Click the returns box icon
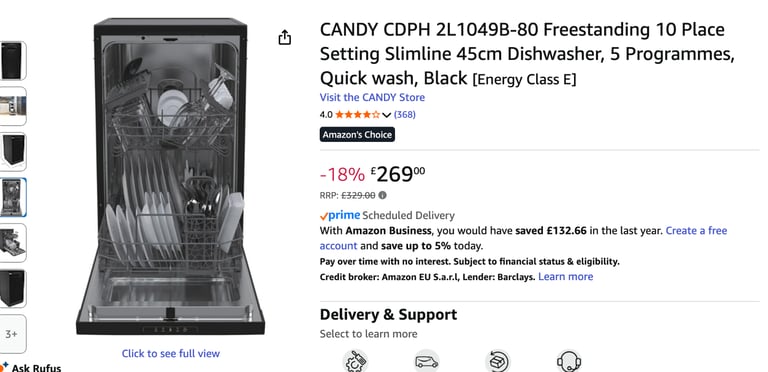The height and width of the screenshot is (372, 768). [x=498, y=362]
